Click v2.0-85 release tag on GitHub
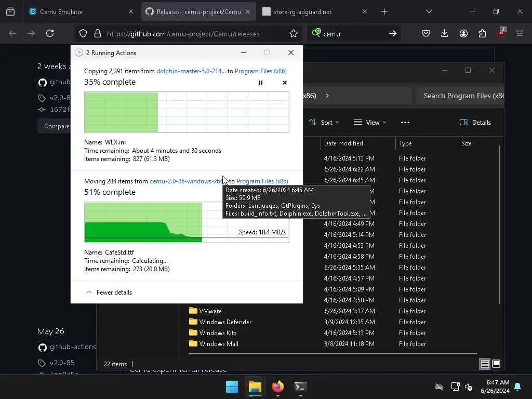The width and height of the screenshot is (532, 399). pyautogui.click(x=62, y=363)
